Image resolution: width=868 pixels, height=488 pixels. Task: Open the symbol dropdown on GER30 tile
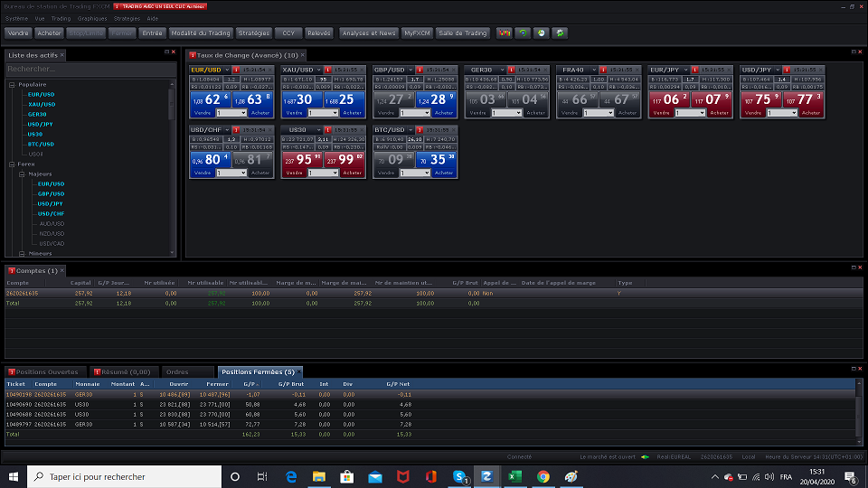click(x=502, y=70)
